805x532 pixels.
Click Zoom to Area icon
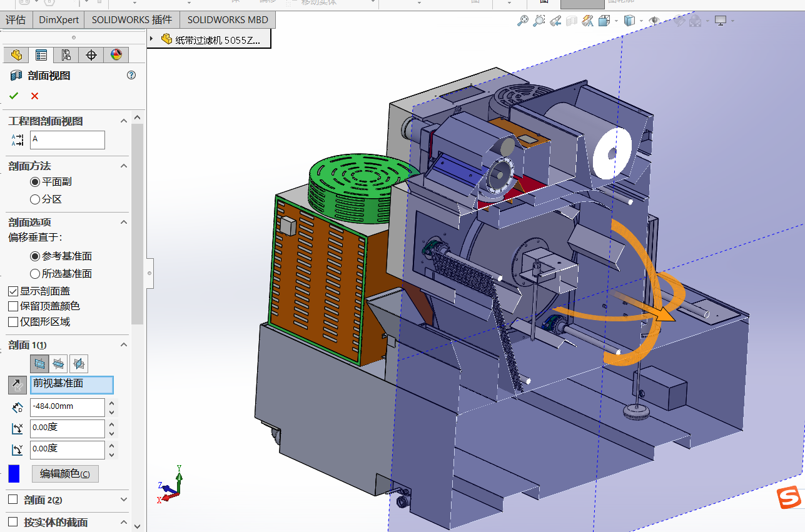tap(539, 21)
